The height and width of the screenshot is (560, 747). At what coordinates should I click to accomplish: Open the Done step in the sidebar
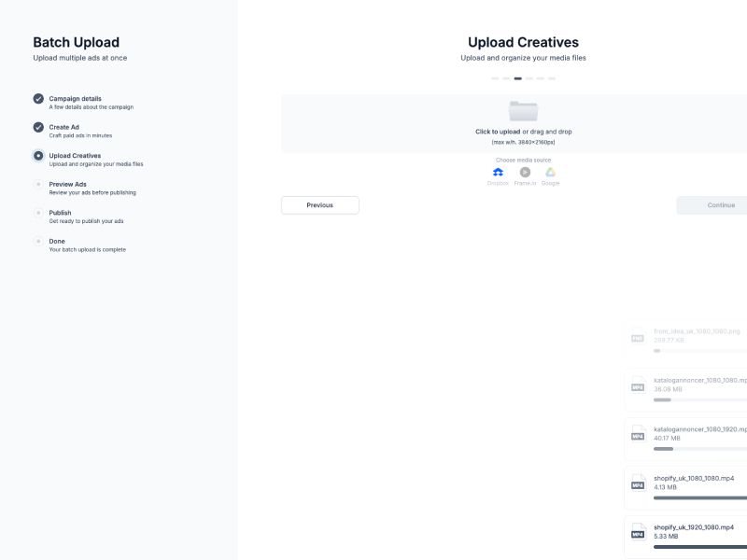(37, 242)
